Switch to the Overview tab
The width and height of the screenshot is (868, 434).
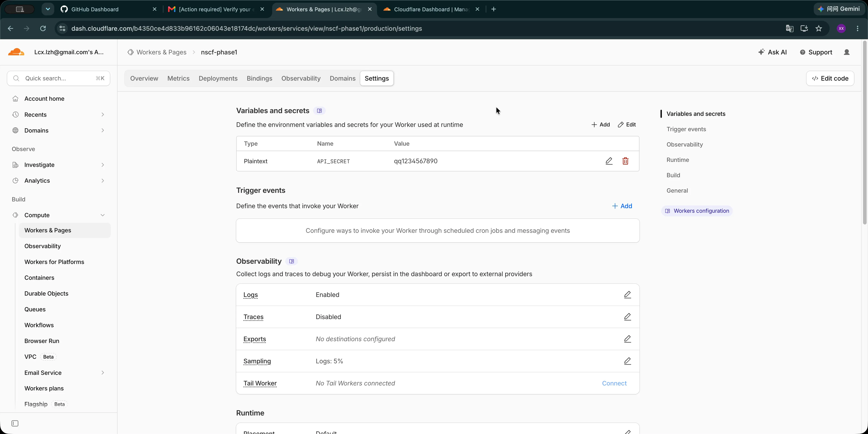pyautogui.click(x=144, y=78)
